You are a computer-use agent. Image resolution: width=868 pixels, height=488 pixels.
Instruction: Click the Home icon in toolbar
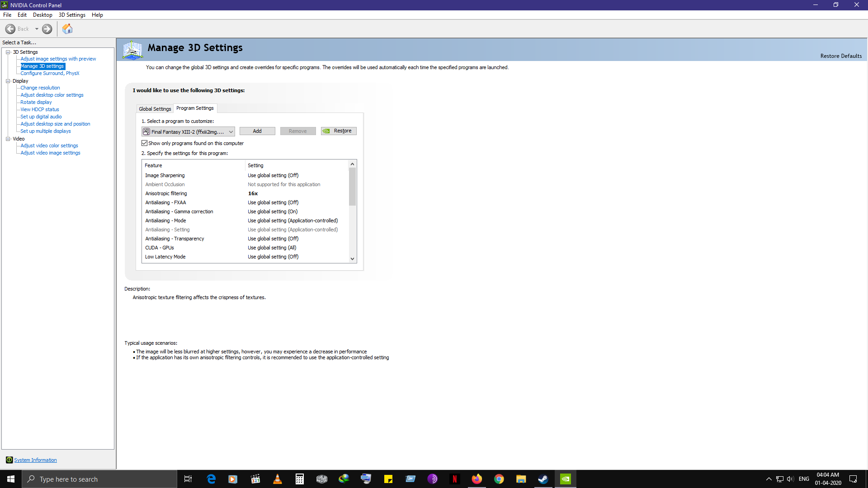pos(67,29)
